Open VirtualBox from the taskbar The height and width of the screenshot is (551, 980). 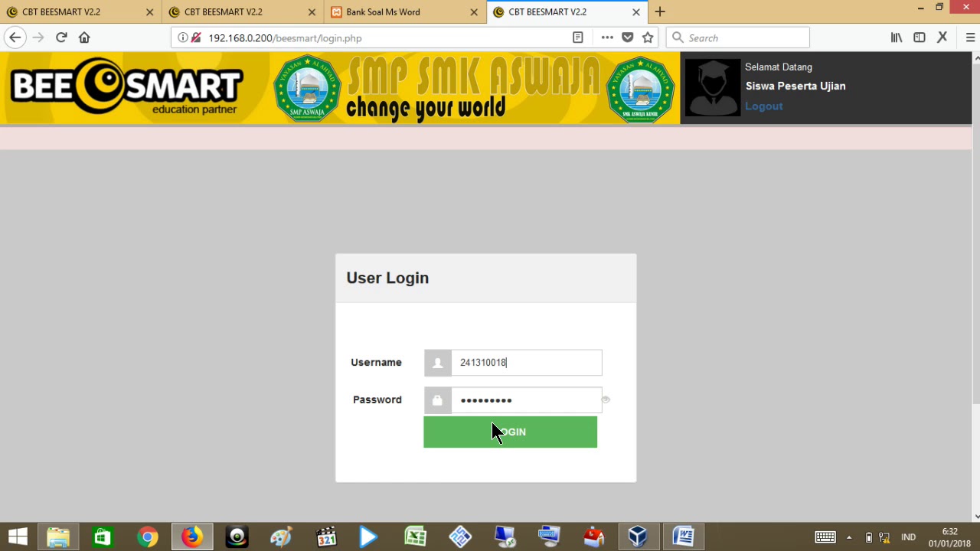(638, 537)
